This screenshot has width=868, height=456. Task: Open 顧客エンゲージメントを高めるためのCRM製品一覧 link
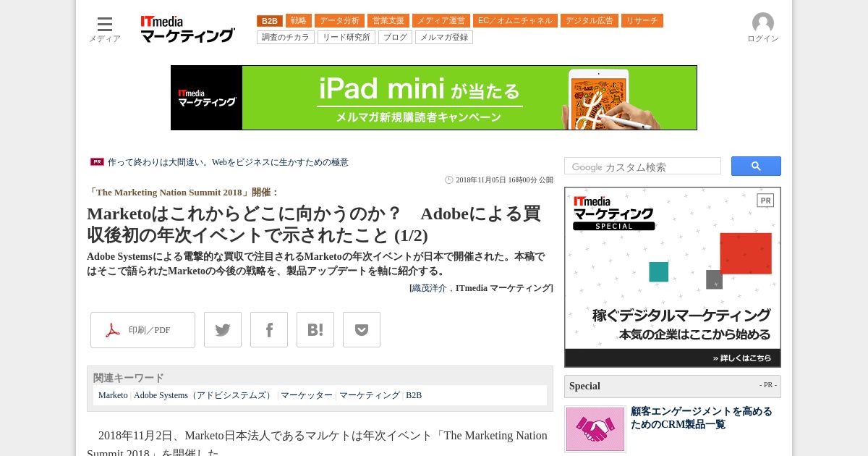coord(702,418)
